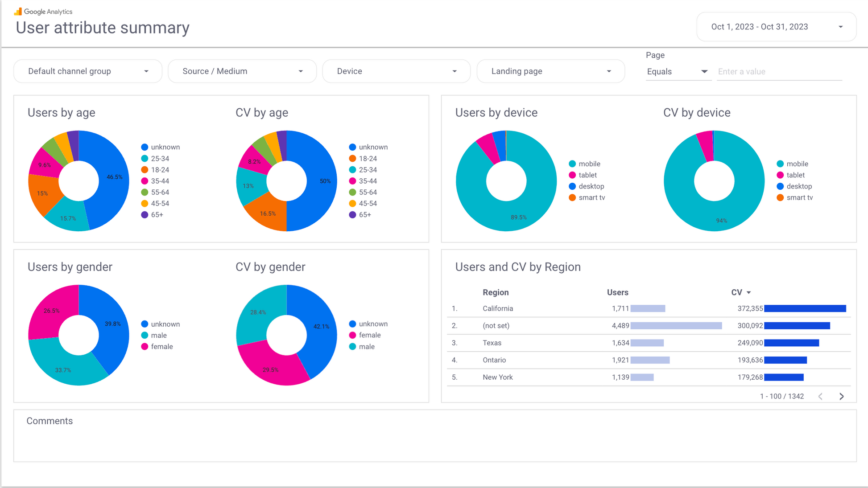The width and height of the screenshot is (868, 488).
Task: Expand Default channel group filter
Action: pos(88,71)
